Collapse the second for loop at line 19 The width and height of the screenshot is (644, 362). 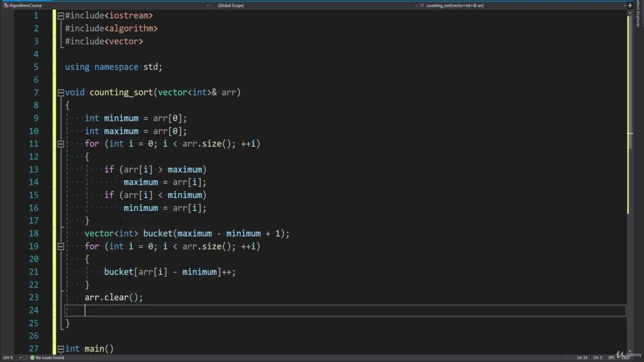[60, 246]
